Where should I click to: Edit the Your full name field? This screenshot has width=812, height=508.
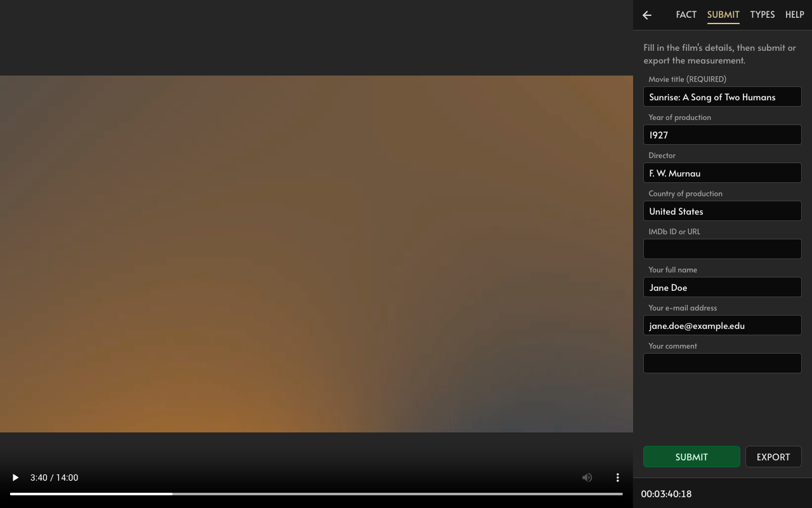(723, 287)
